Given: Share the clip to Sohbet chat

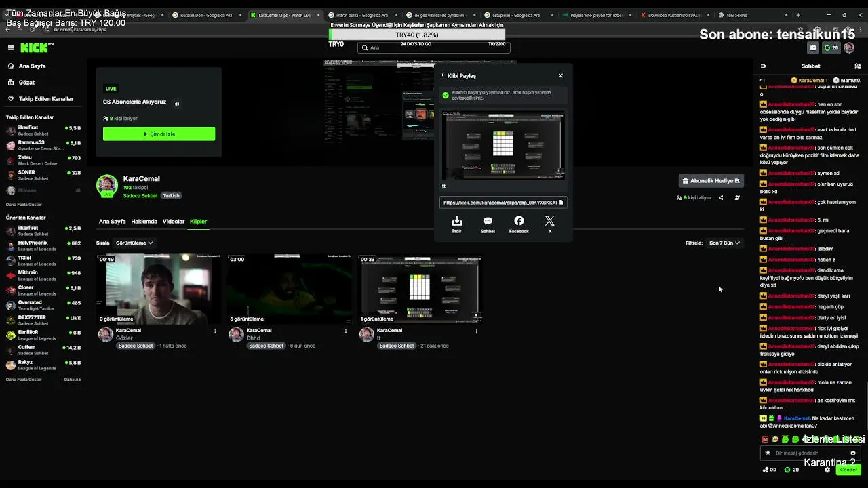Looking at the screenshot, I should click(488, 224).
